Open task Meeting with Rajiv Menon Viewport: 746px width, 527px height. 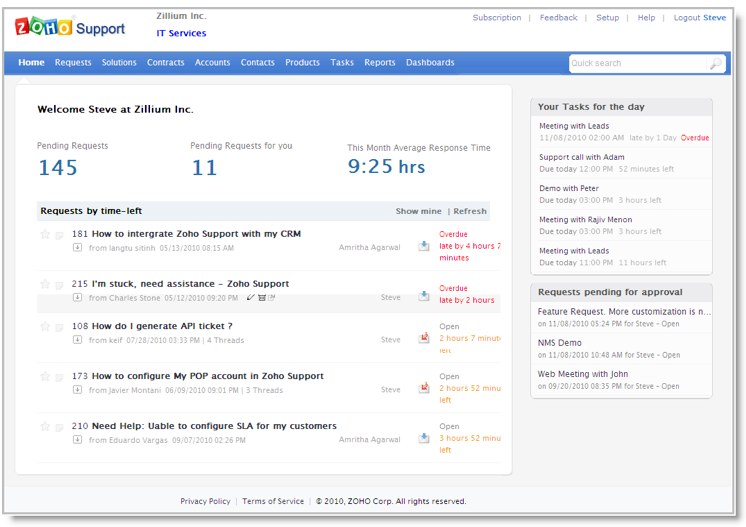coord(585,220)
